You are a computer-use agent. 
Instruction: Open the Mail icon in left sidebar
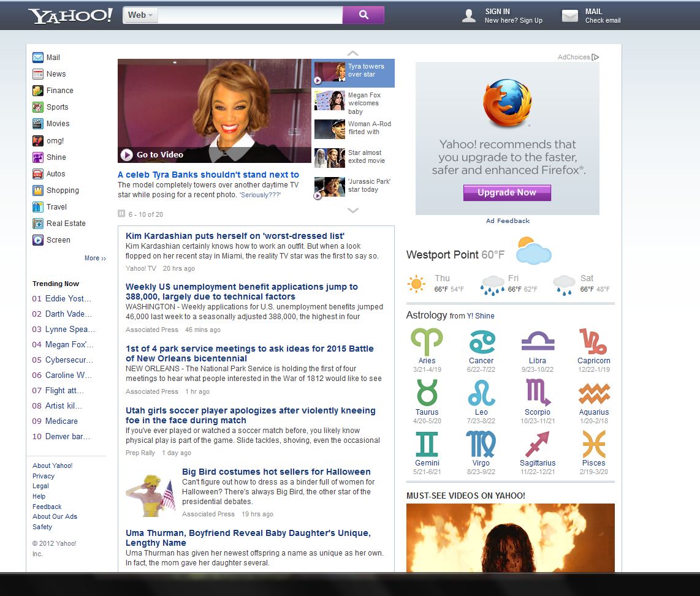(38, 58)
